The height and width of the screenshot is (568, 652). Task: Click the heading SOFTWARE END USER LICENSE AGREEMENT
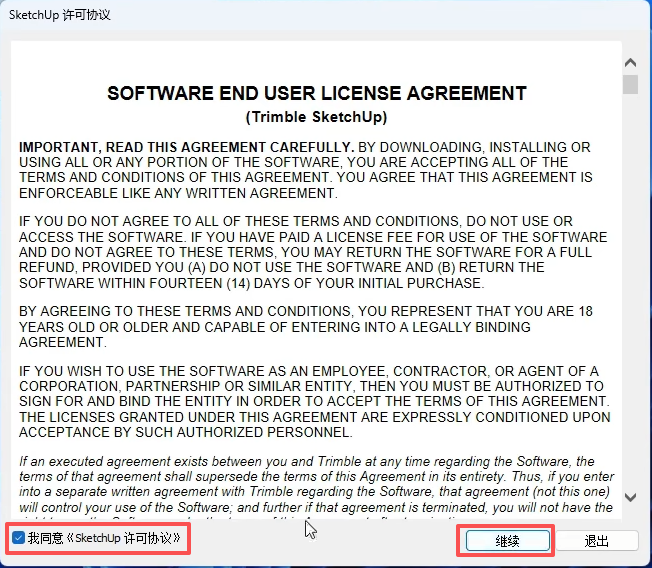click(317, 93)
